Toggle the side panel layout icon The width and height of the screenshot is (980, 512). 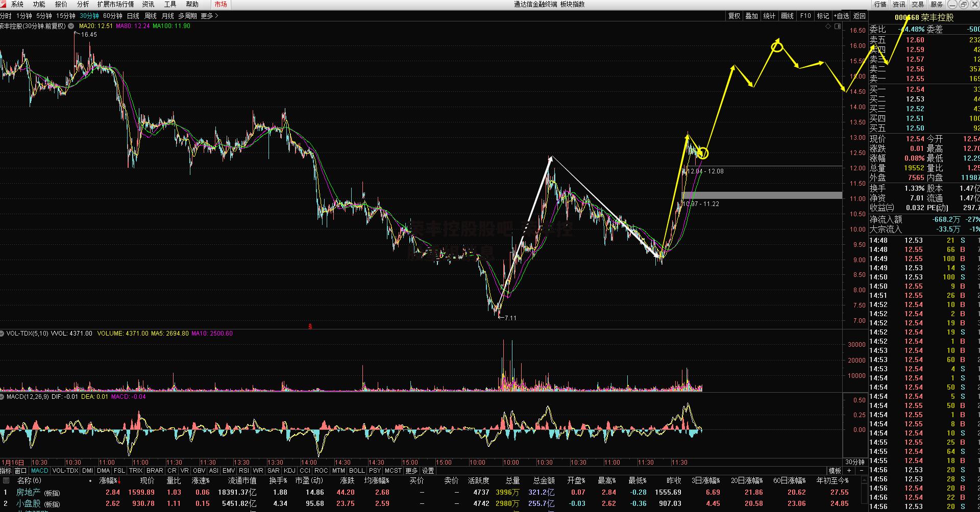(837, 26)
